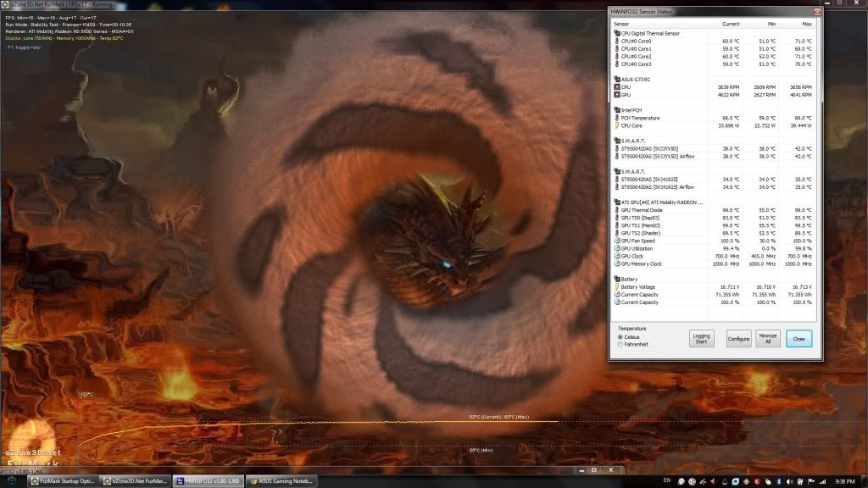
Task: Click the GPU Memory Clock label
Action: [x=641, y=264]
